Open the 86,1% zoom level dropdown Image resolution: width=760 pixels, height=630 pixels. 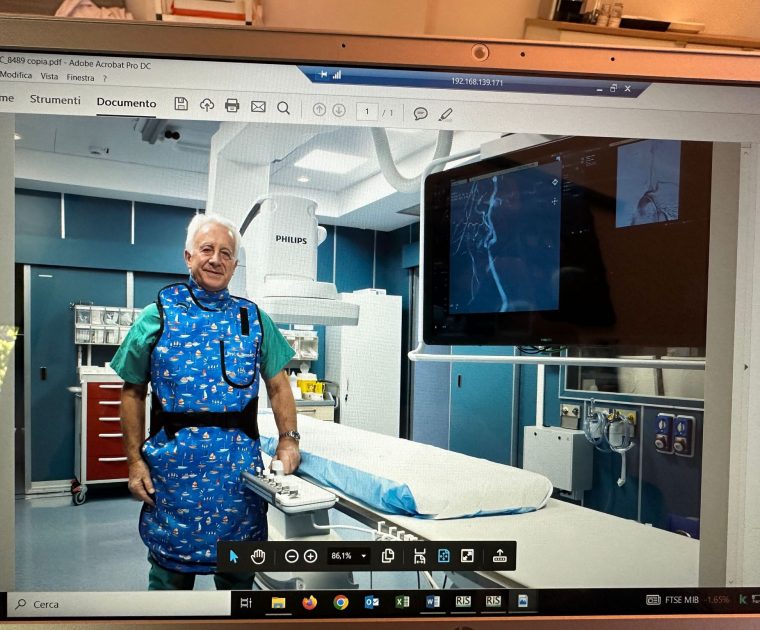pyautogui.click(x=350, y=556)
